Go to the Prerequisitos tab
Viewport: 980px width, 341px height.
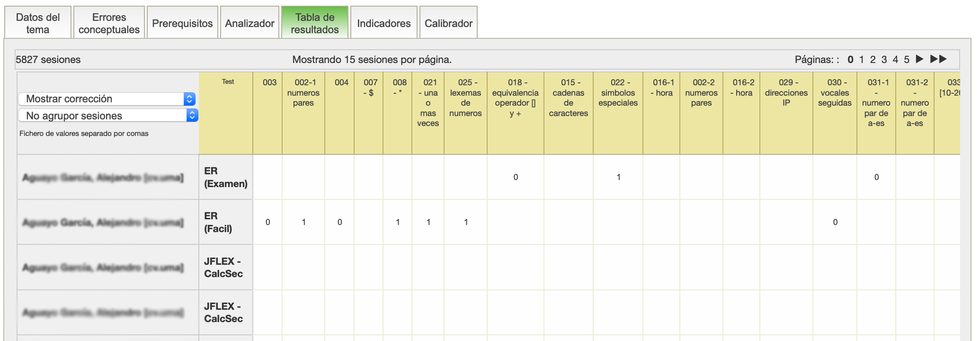pos(182,23)
